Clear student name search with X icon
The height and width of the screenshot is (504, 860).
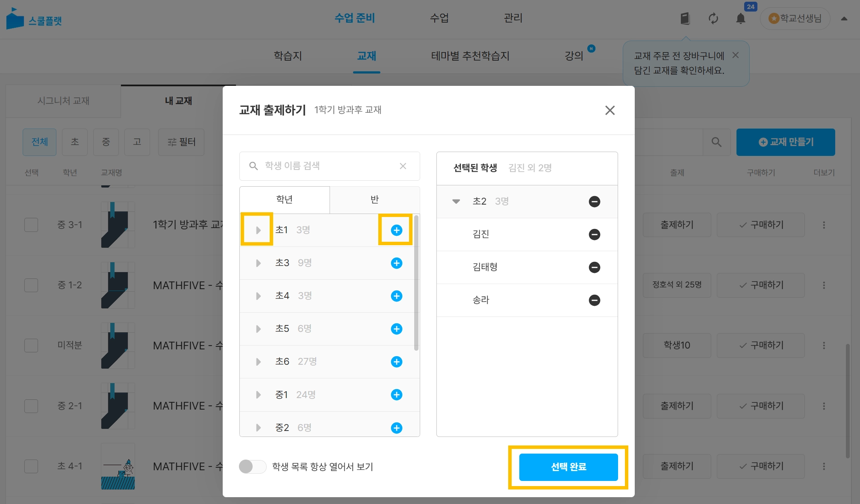coord(403,166)
